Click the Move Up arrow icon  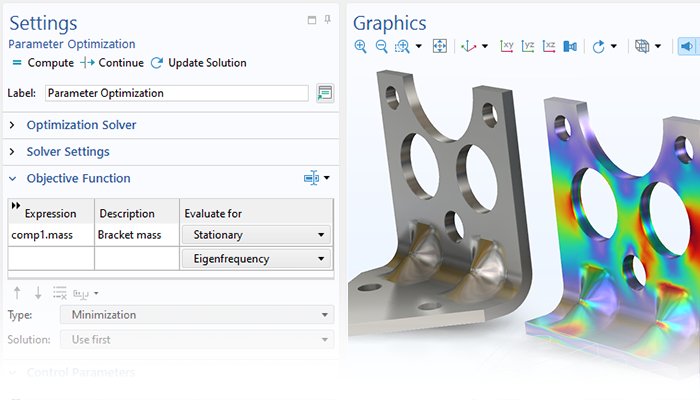tap(17, 293)
